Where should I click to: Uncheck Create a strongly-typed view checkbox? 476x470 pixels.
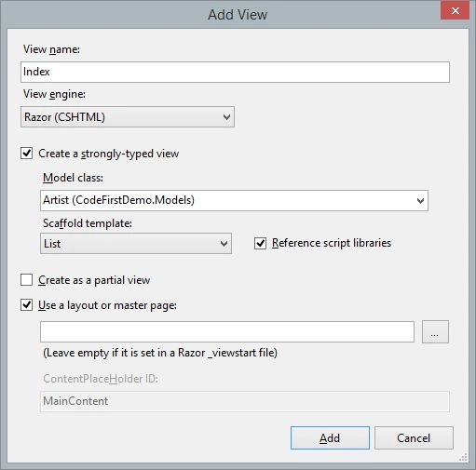(x=26, y=154)
